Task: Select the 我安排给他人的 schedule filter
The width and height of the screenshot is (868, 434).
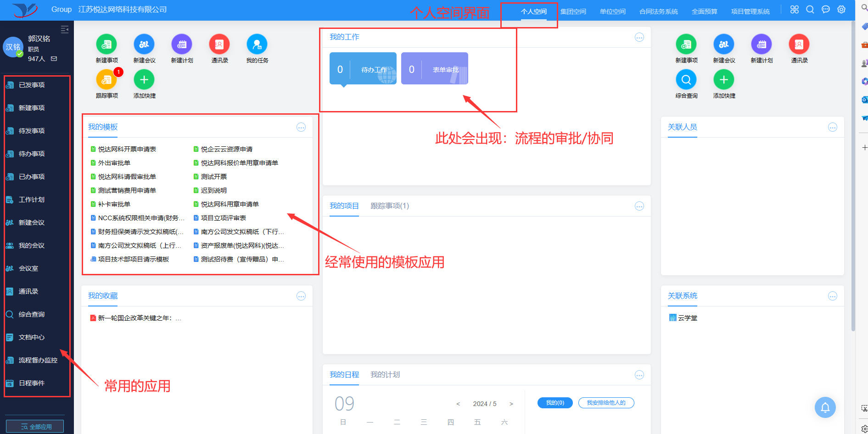Action: click(606, 403)
